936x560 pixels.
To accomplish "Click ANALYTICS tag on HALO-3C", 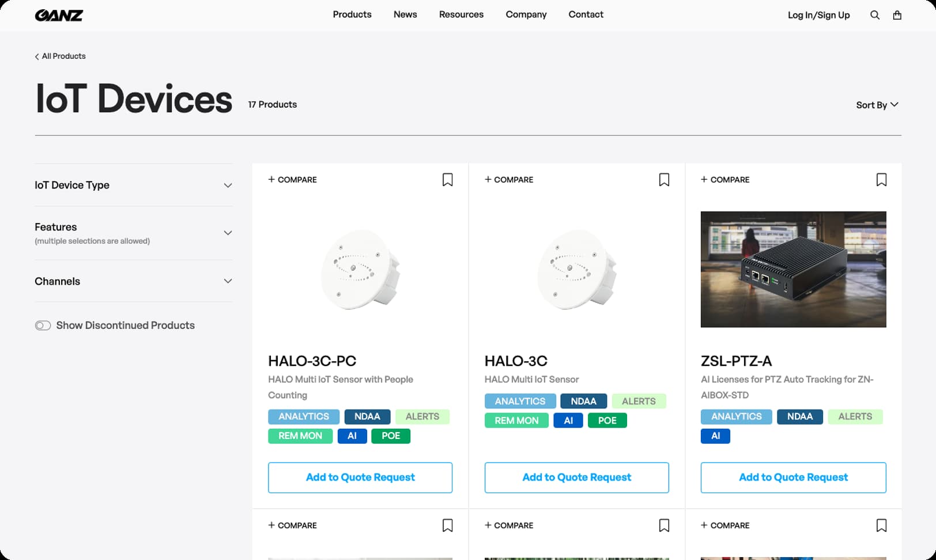I will 520,401.
